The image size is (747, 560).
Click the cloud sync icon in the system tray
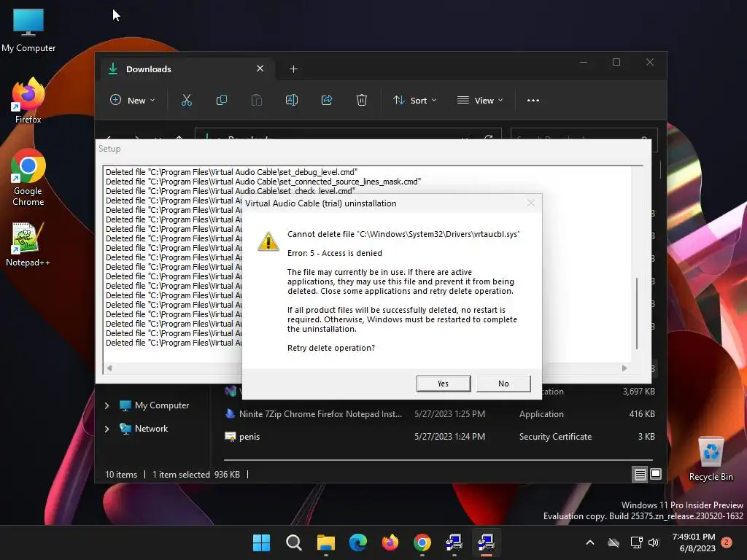coord(614,542)
